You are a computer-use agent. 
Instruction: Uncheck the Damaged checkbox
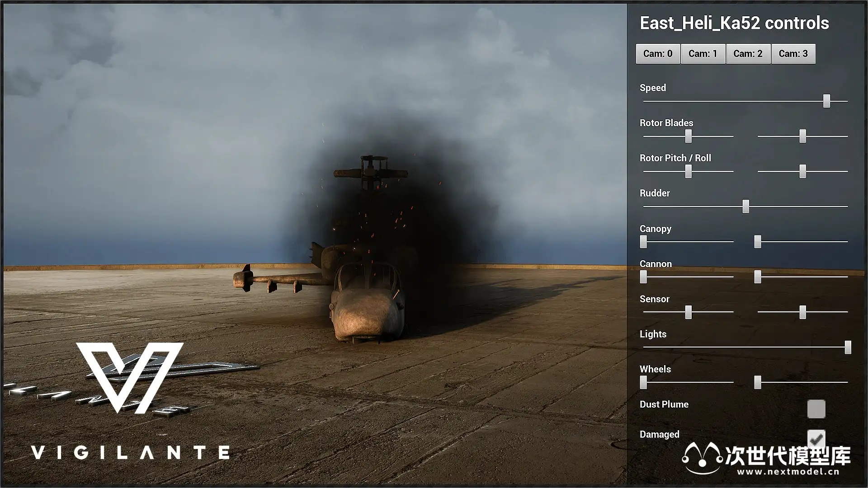(x=816, y=437)
